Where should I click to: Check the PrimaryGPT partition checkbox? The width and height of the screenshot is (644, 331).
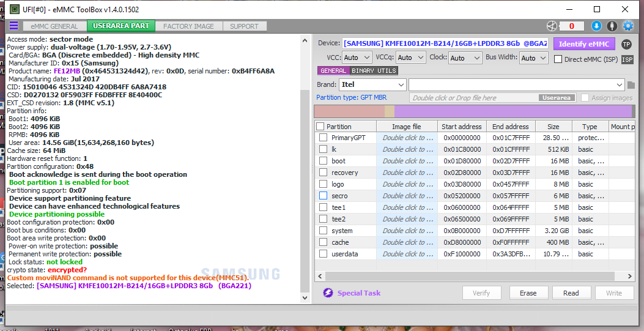click(324, 138)
